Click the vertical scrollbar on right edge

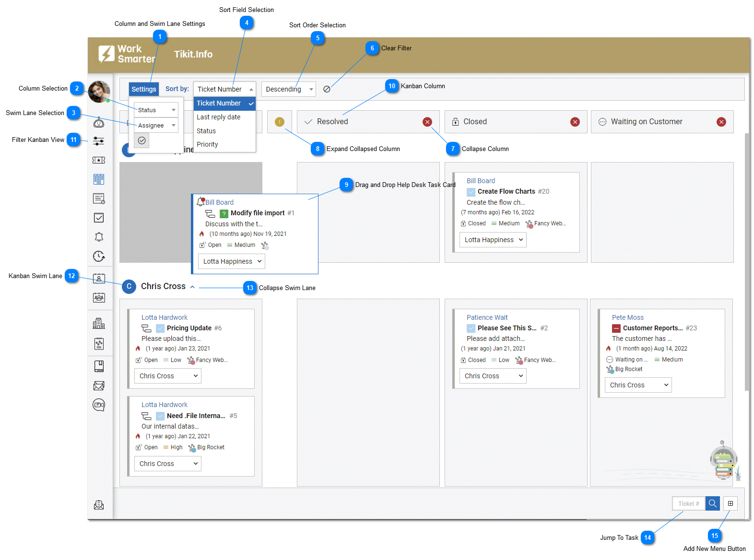747,262
